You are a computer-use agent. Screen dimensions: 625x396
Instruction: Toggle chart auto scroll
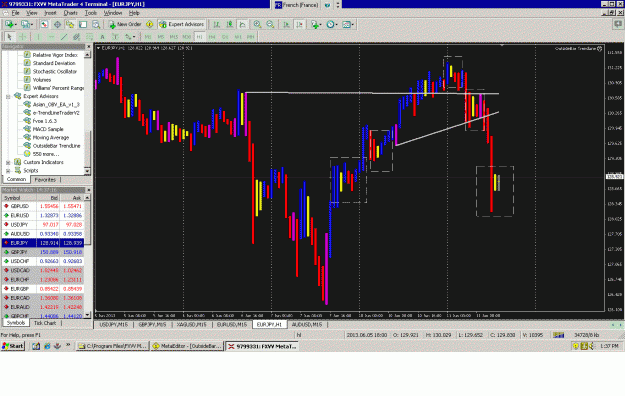point(286,24)
